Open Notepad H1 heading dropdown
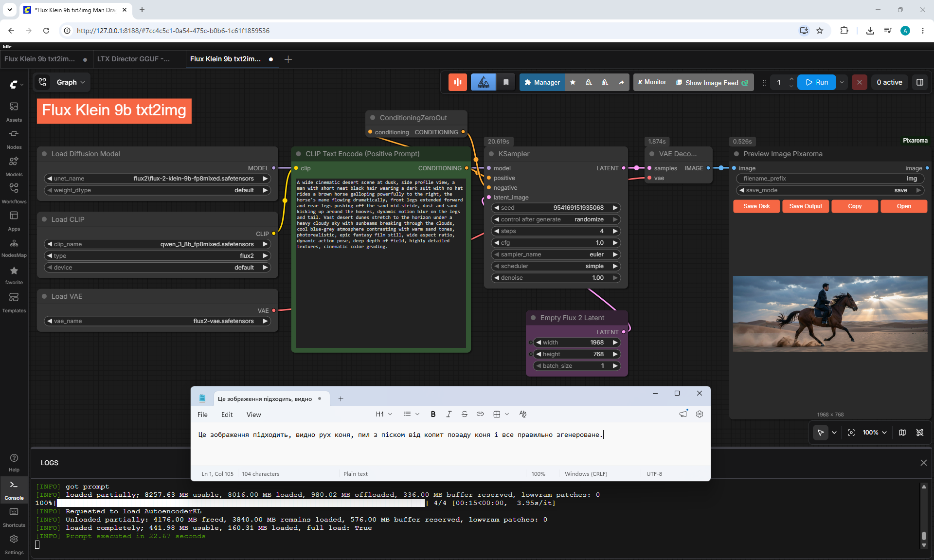 (384, 414)
